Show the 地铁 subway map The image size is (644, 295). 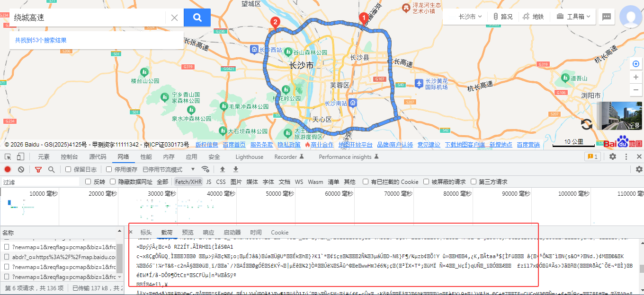pyautogui.click(x=533, y=17)
